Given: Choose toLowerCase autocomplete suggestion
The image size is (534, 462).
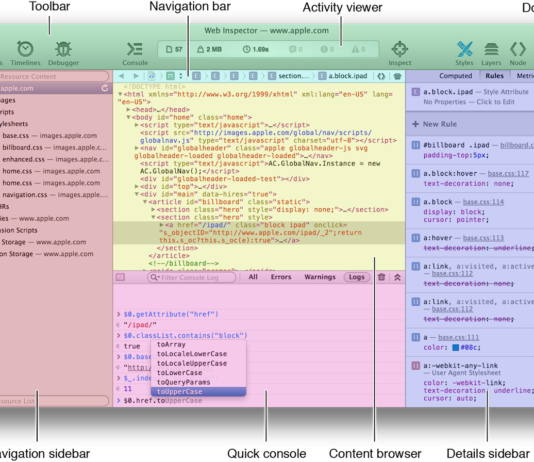Looking at the screenshot, I should point(199,373).
